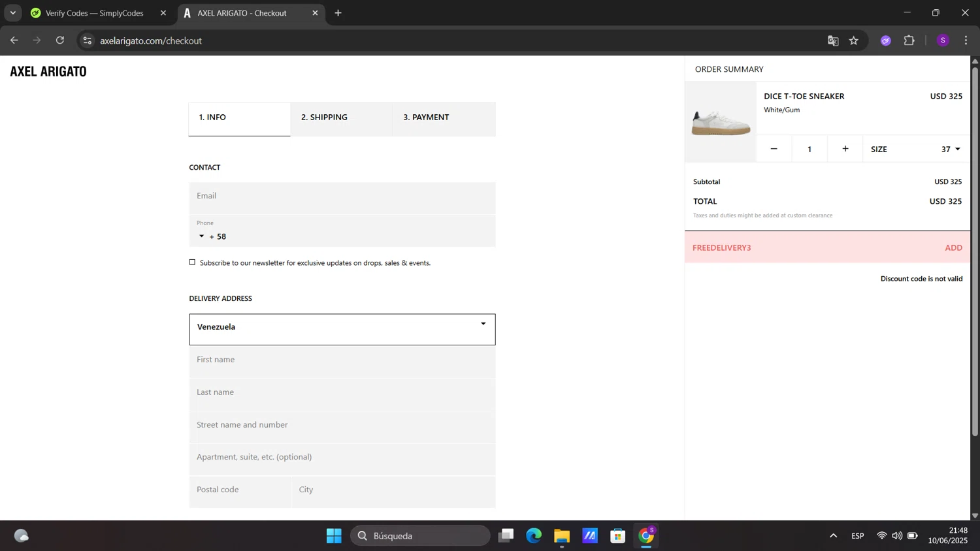
Task: Increase quantity with plus button
Action: click(x=845, y=149)
